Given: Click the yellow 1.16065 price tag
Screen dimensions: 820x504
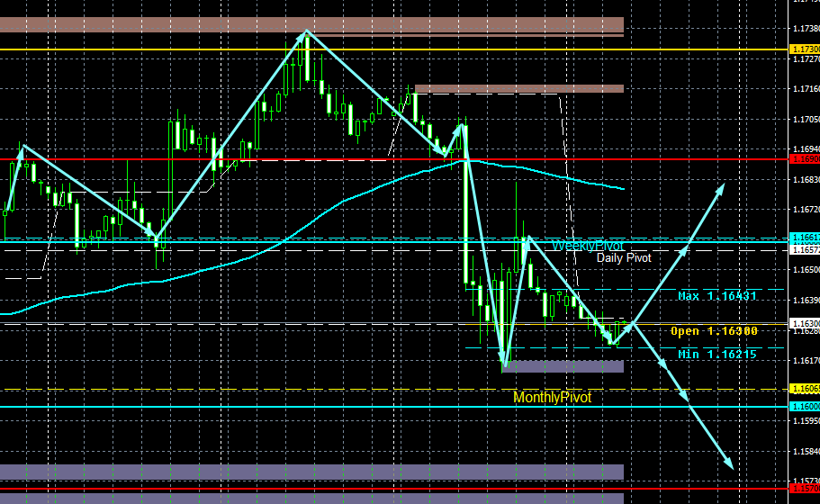Looking at the screenshot, I should click(805, 389).
